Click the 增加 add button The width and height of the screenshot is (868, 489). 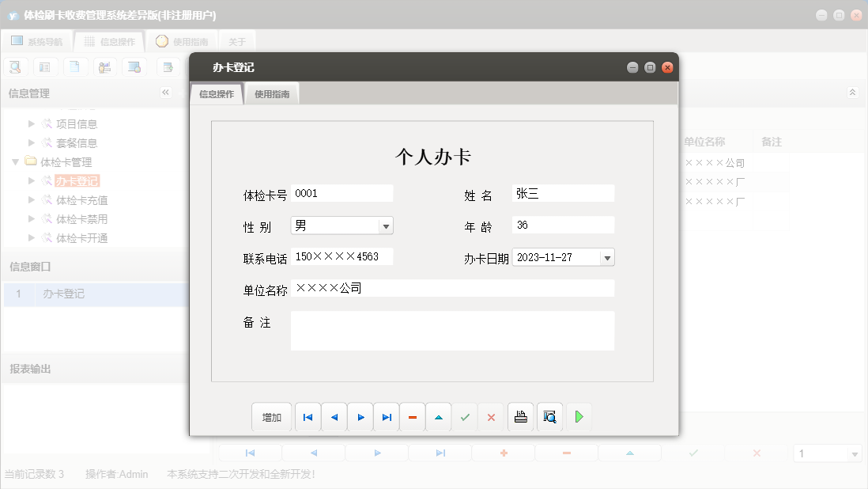click(271, 417)
